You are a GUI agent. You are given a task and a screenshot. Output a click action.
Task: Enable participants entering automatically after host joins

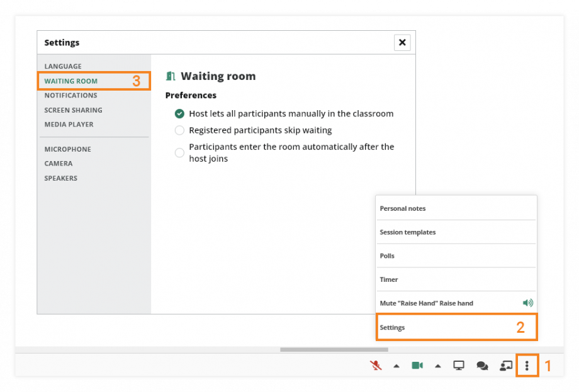tap(179, 152)
